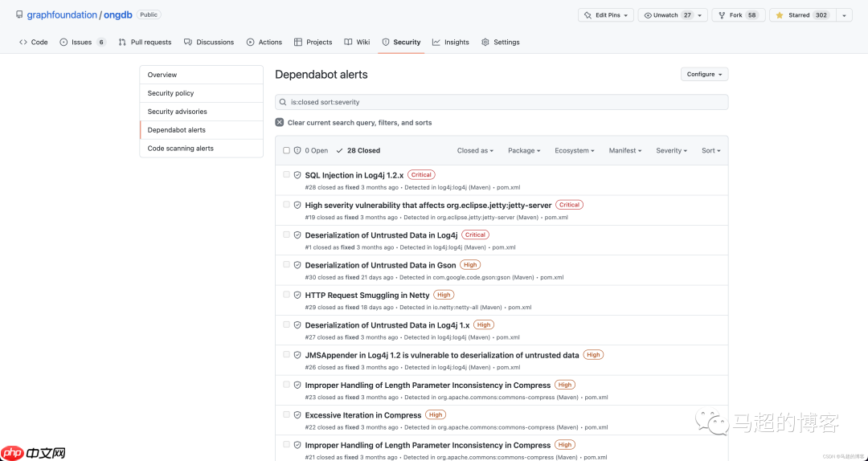This screenshot has width=868, height=461.
Task: Go to the Discussions tab
Action: pyautogui.click(x=209, y=42)
